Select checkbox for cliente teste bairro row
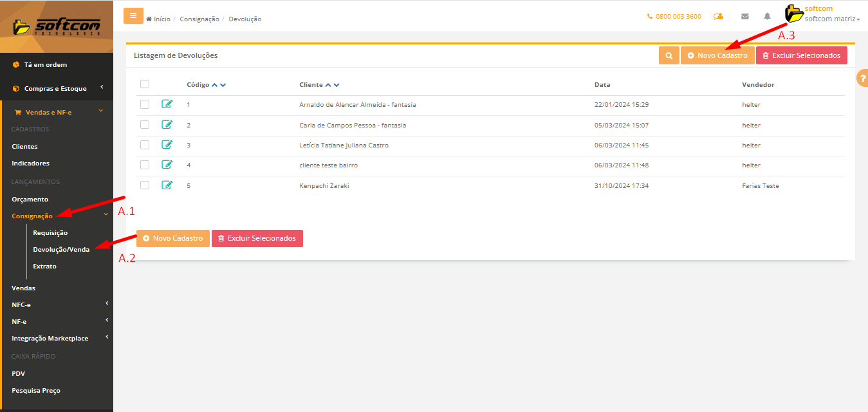The height and width of the screenshot is (412, 868). pyautogui.click(x=145, y=165)
